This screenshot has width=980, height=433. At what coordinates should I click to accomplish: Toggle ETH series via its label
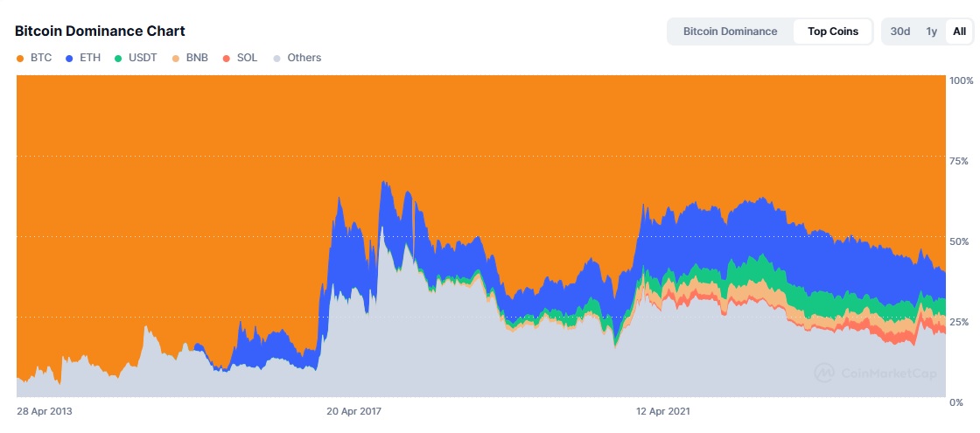pos(90,58)
